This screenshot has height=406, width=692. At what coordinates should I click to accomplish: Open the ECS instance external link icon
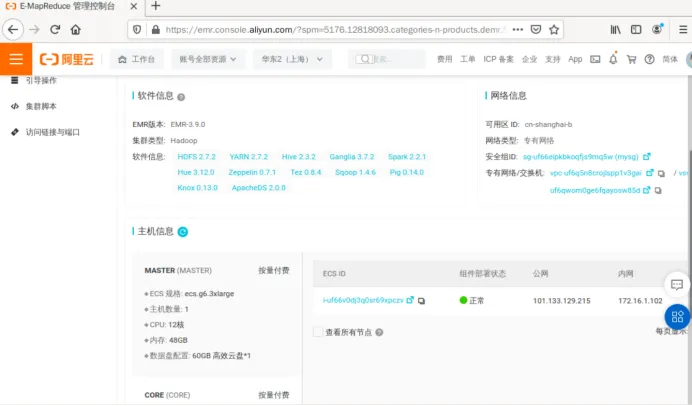410,300
